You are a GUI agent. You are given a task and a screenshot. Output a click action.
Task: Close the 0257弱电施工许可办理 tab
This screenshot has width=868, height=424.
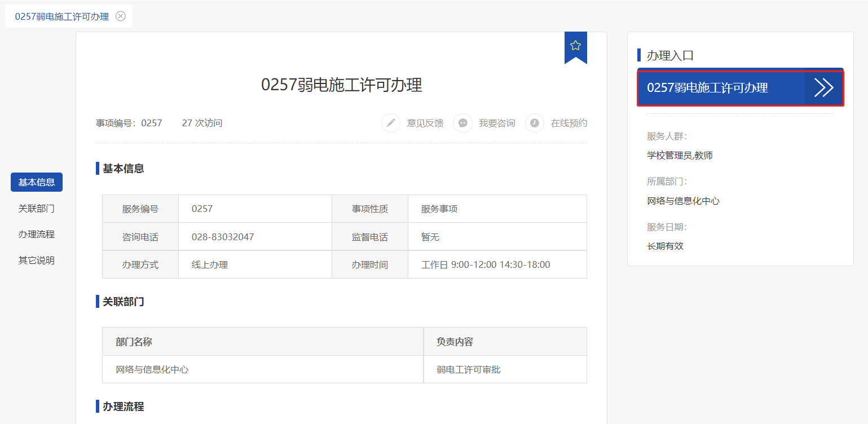pyautogui.click(x=120, y=16)
